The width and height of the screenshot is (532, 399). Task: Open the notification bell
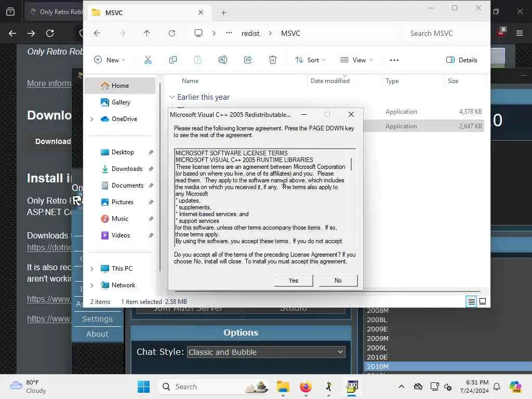(x=497, y=387)
